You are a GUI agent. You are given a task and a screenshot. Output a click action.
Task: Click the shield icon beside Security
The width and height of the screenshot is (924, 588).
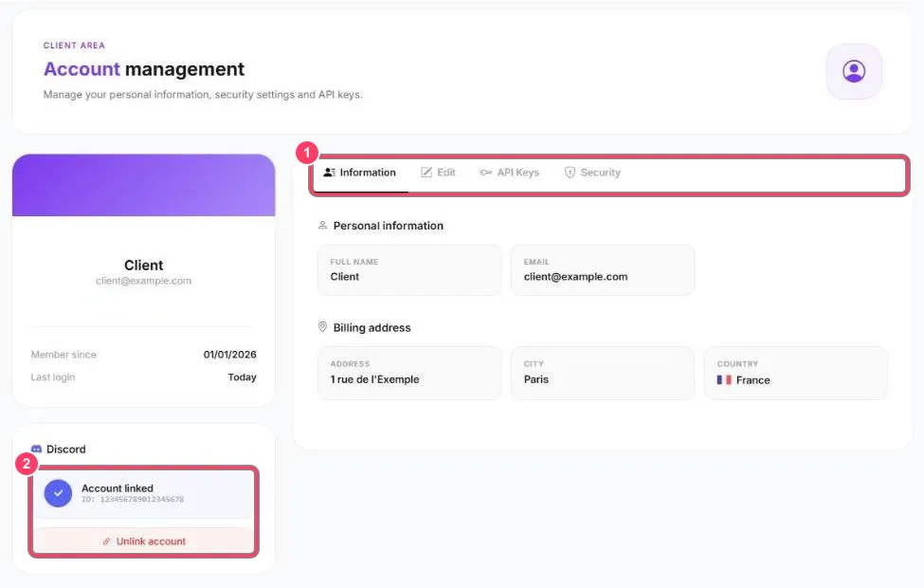(x=570, y=173)
